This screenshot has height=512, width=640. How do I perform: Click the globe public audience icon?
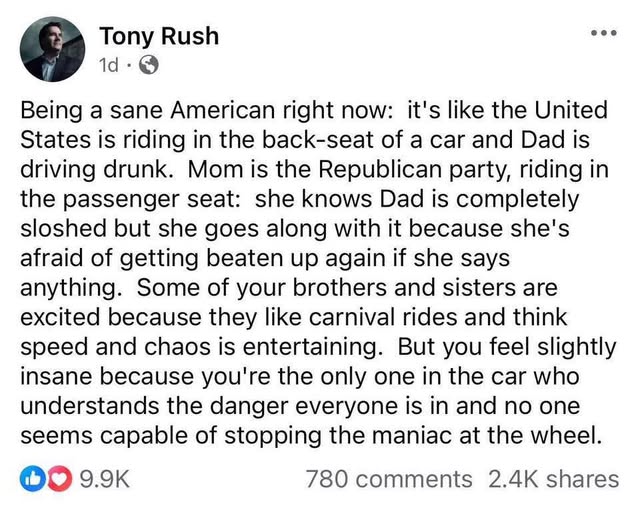[x=147, y=66]
